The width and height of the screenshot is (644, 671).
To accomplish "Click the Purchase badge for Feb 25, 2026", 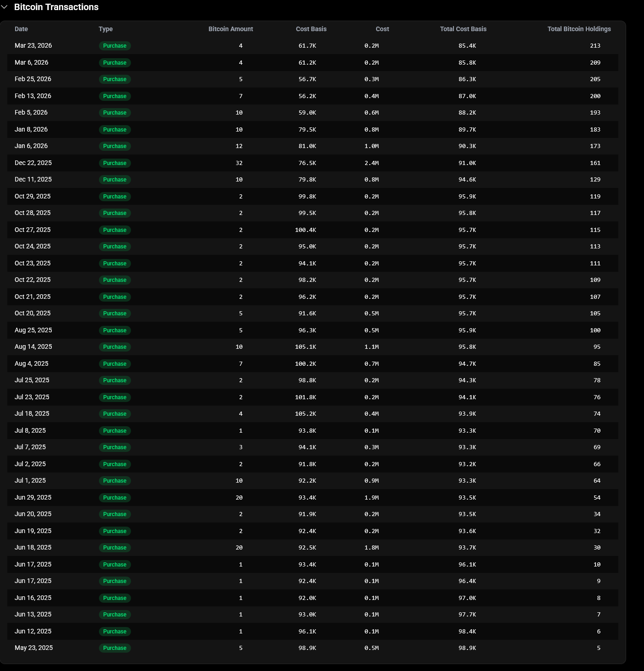I will tap(115, 79).
